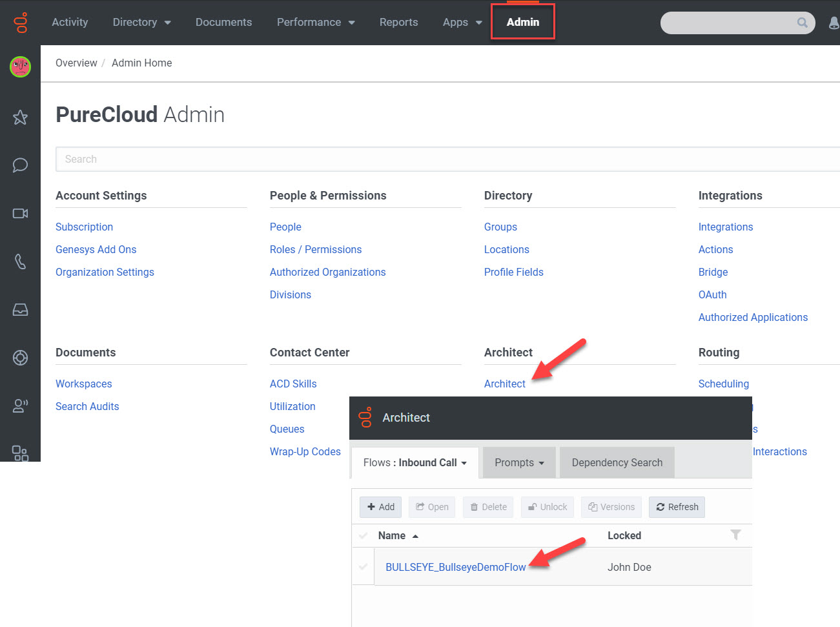Open the Utilization link
This screenshot has width=840, height=627.
[292, 406]
